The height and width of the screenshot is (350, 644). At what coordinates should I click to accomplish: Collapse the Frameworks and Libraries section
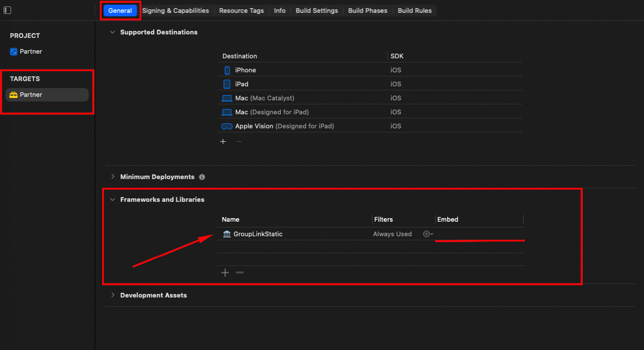[x=113, y=199]
